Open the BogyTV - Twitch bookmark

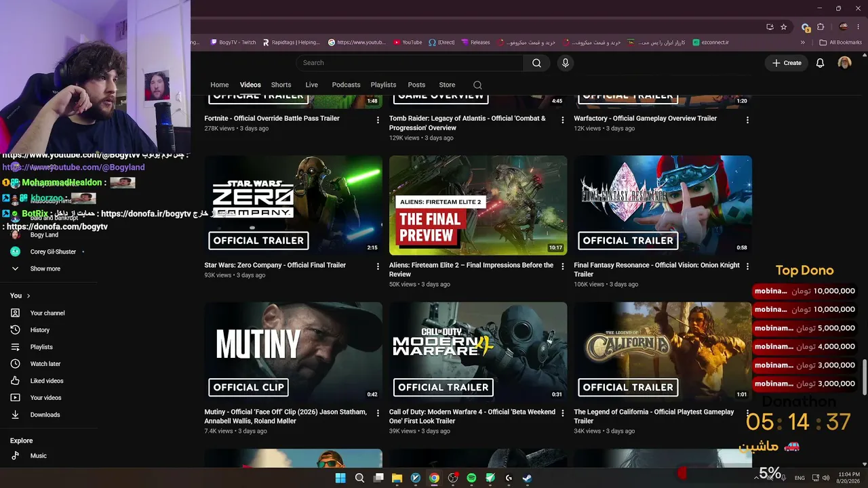point(233,42)
